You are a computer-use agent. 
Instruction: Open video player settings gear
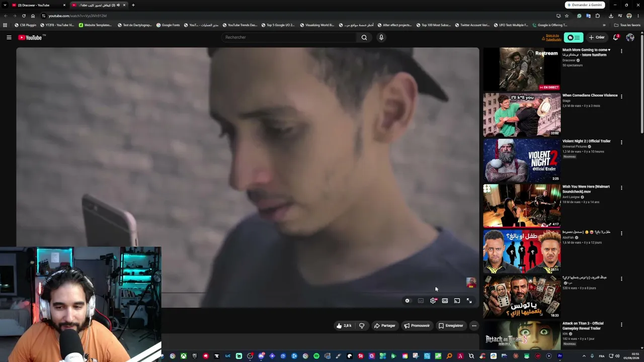pyautogui.click(x=433, y=301)
